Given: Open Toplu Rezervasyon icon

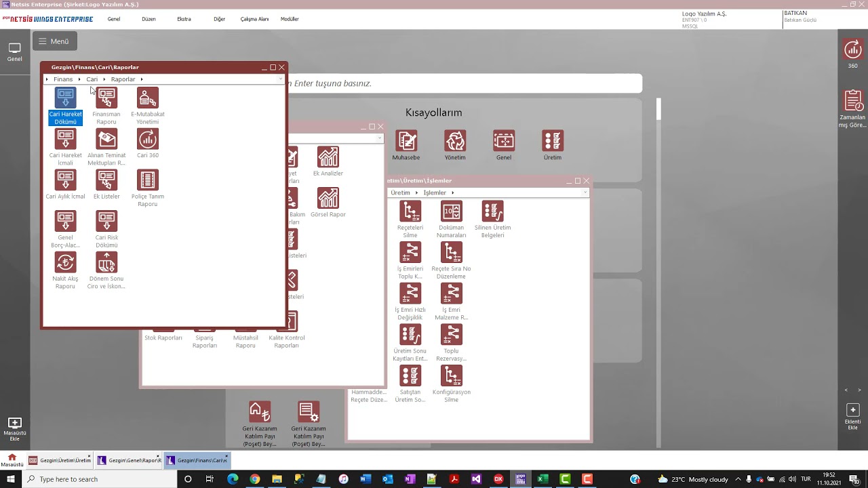Looking at the screenshot, I should coord(452,335).
